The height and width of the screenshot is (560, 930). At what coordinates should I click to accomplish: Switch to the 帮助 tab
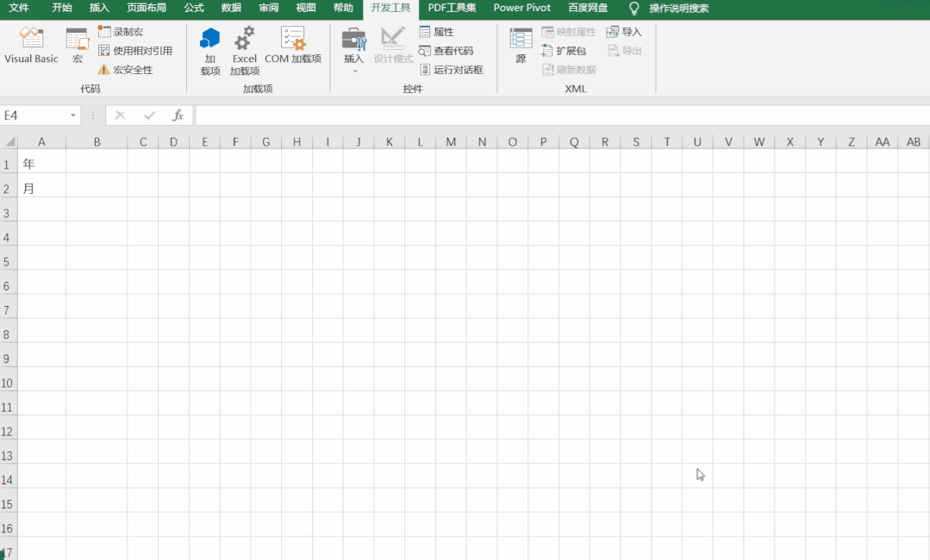coord(343,8)
